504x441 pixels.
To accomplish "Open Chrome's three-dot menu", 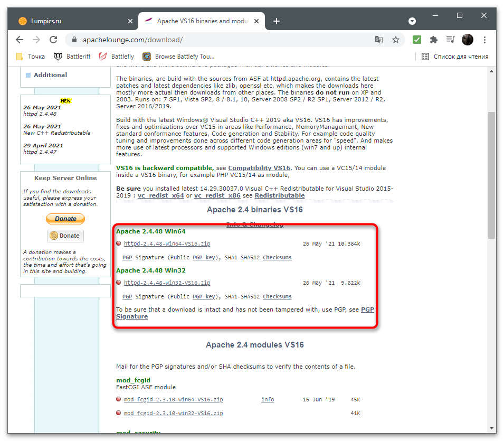I will click(484, 40).
